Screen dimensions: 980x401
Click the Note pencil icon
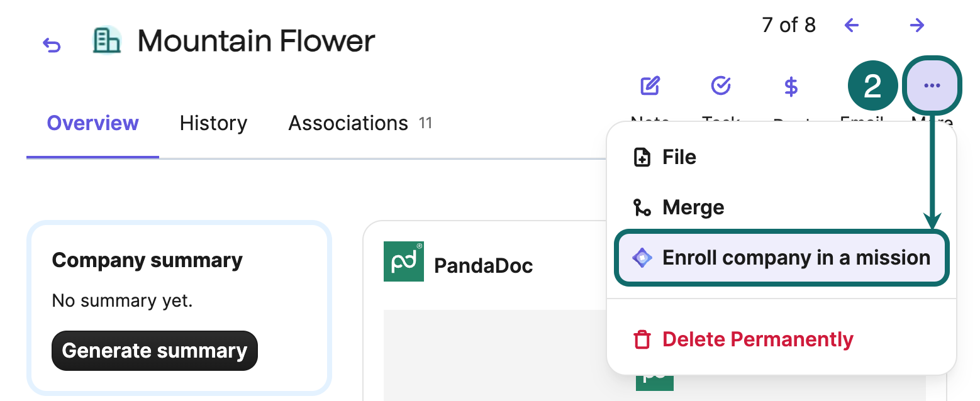tap(650, 85)
